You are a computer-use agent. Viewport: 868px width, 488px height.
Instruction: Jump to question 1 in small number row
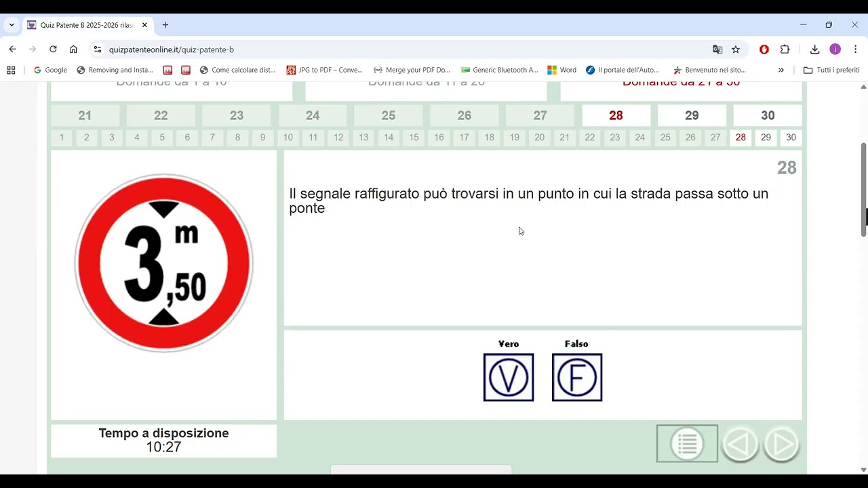coord(61,138)
